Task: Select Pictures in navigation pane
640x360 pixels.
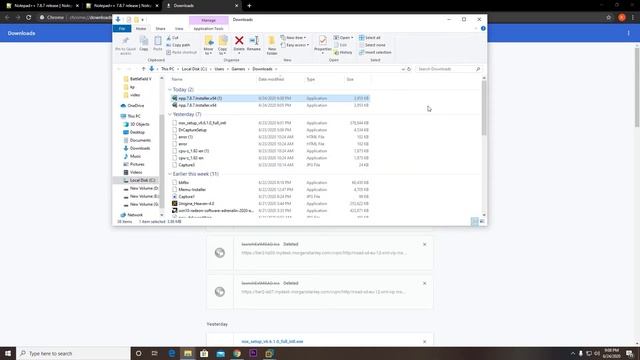Action: click(134, 164)
